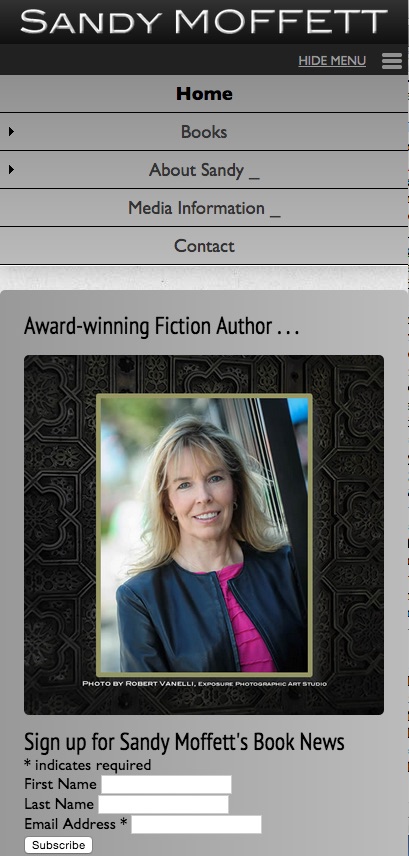
Task: Click the Subscribe button
Action: tap(58, 845)
